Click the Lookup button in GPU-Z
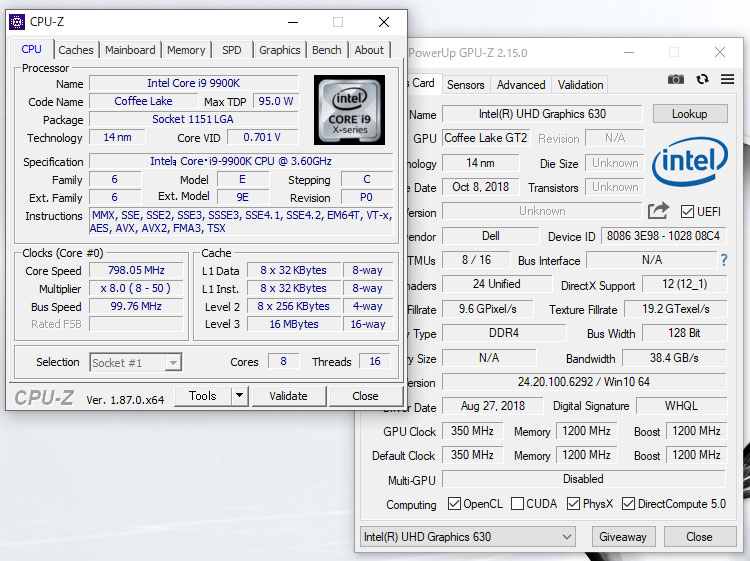Viewport: 750px width, 561px height. 689,114
